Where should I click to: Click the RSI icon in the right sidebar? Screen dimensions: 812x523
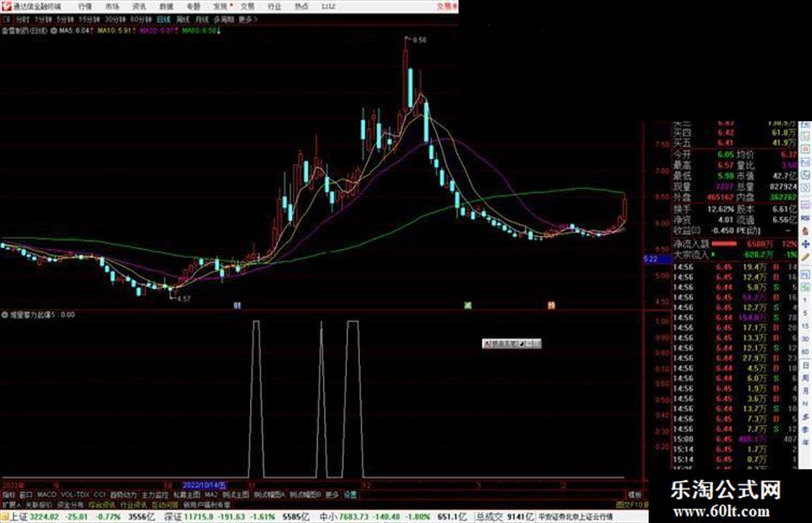pyautogui.click(x=805, y=219)
